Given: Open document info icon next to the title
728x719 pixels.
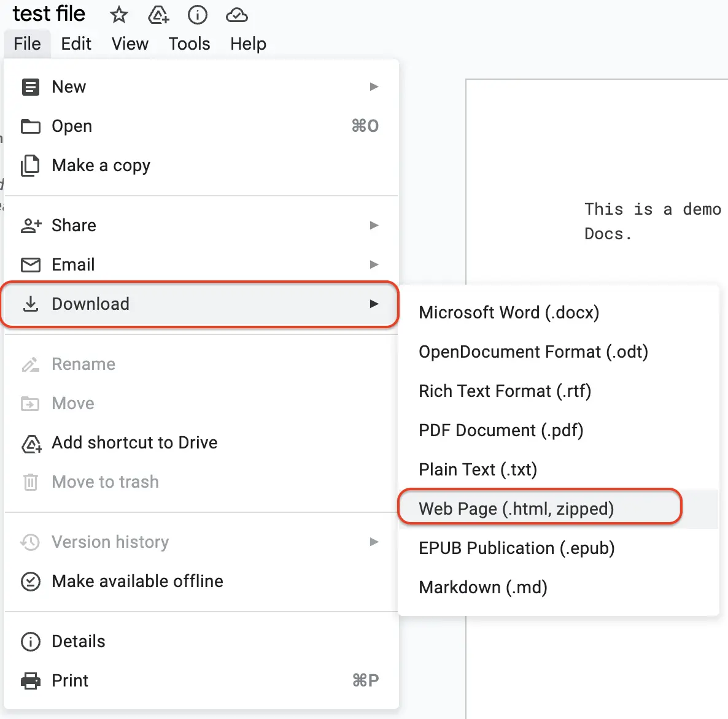Looking at the screenshot, I should pyautogui.click(x=197, y=15).
